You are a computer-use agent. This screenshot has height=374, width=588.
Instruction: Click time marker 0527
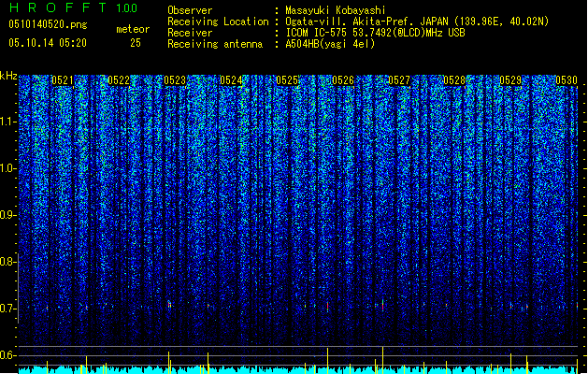click(399, 80)
